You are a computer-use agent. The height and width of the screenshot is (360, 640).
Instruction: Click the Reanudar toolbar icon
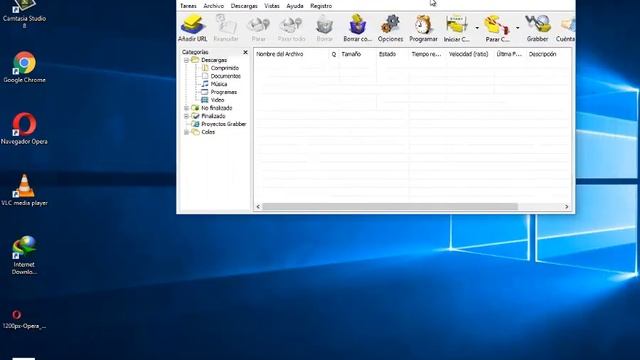click(x=226, y=28)
